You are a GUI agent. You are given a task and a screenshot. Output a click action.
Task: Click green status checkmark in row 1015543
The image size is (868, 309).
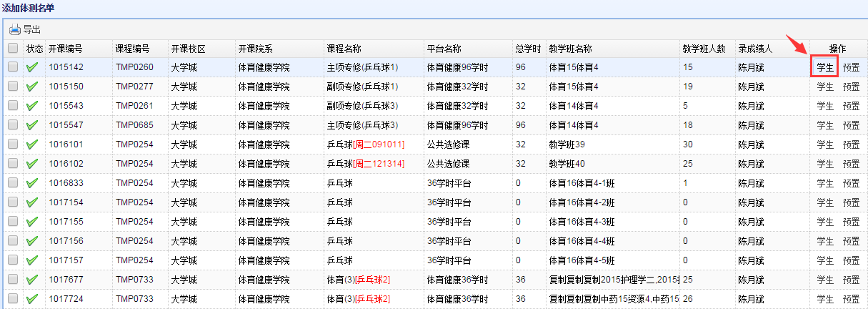click(x=32, y=106)
